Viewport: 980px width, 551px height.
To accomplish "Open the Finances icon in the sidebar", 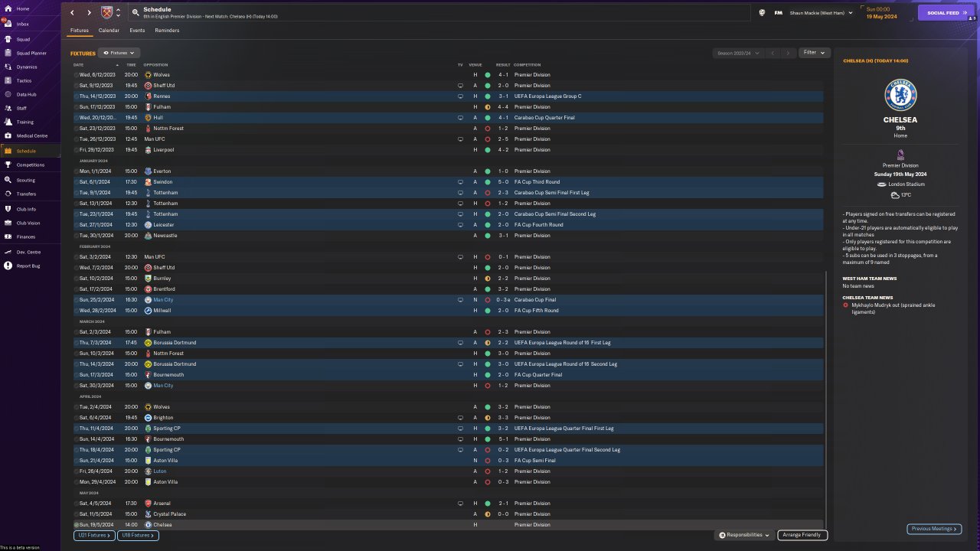I will pyautogui.click(x=8, y=236).
